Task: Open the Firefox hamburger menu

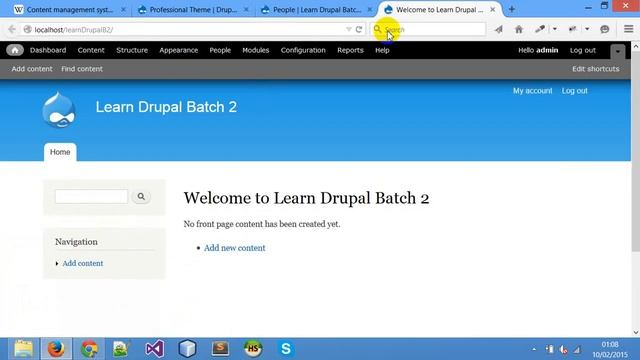Action: click(629, 29)
